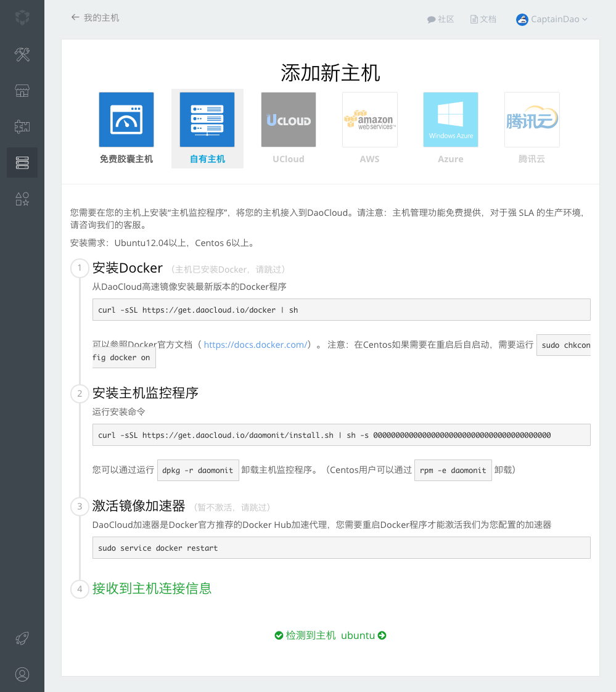Click the dpkg -r daomonit code snippet
This screenshot has width=616, height=692.
click(x=198, y=471)
